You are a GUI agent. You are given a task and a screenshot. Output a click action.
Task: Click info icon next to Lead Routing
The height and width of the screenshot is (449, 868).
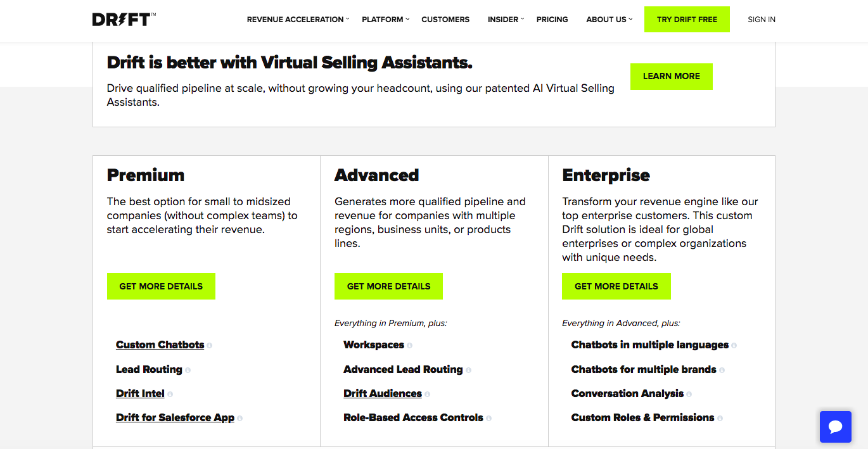(188, 370)
